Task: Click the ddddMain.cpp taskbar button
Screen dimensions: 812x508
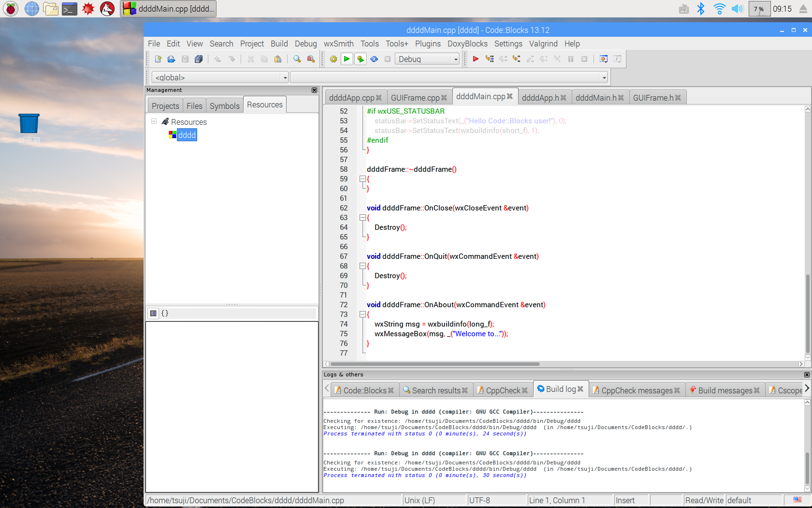Action: point(168,9)
